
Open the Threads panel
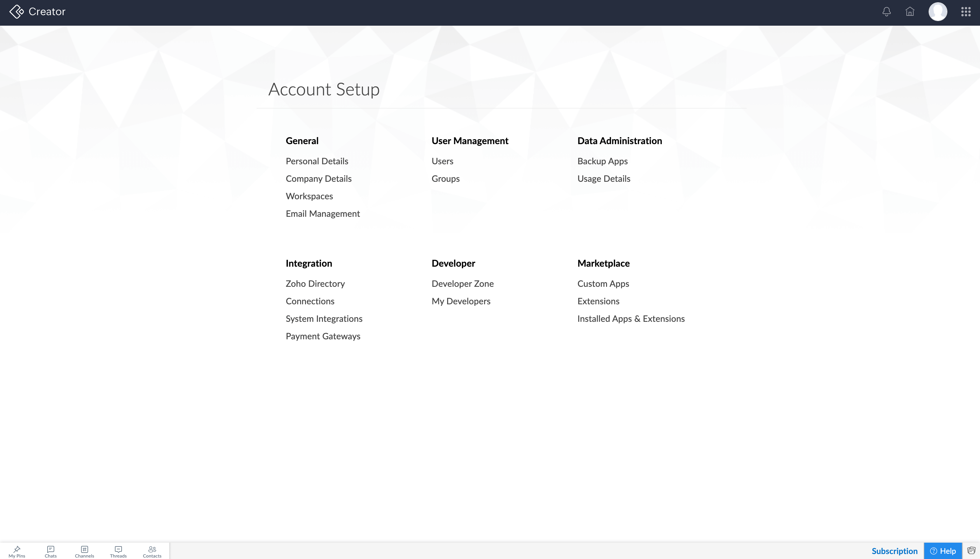118,551
